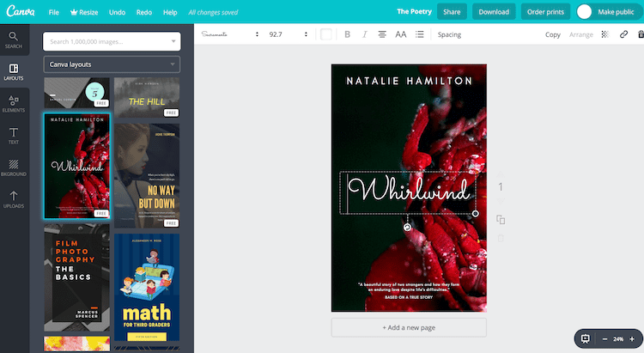Screen dimensions: 644x353
Task: Select the math for third graders layout
Action: [x=147, y=287]
